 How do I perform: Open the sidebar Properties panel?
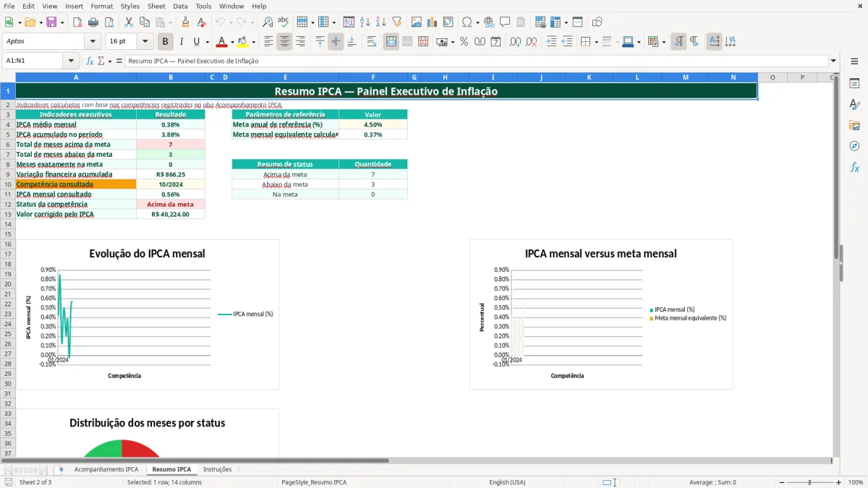854,84
